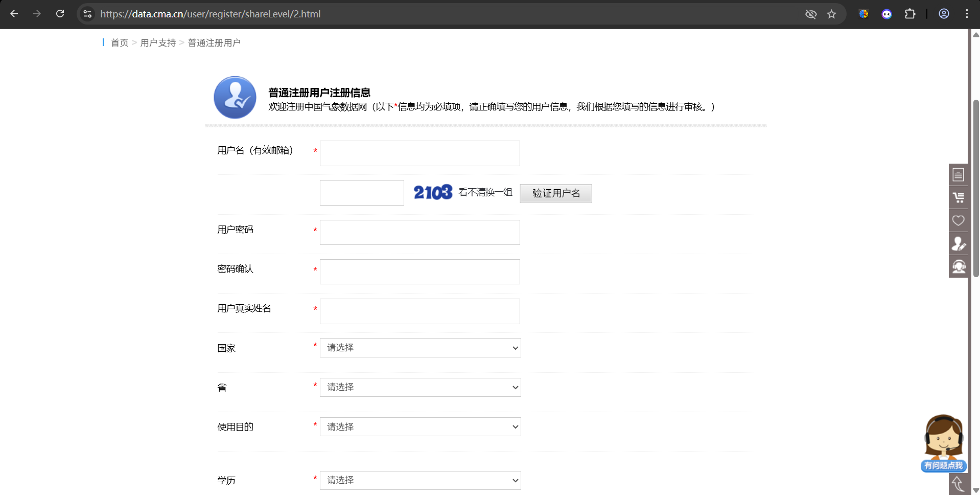Click the 用户支持 breadcrumb link
Screen dimensions: 980x495
click(x=158, y=43)
